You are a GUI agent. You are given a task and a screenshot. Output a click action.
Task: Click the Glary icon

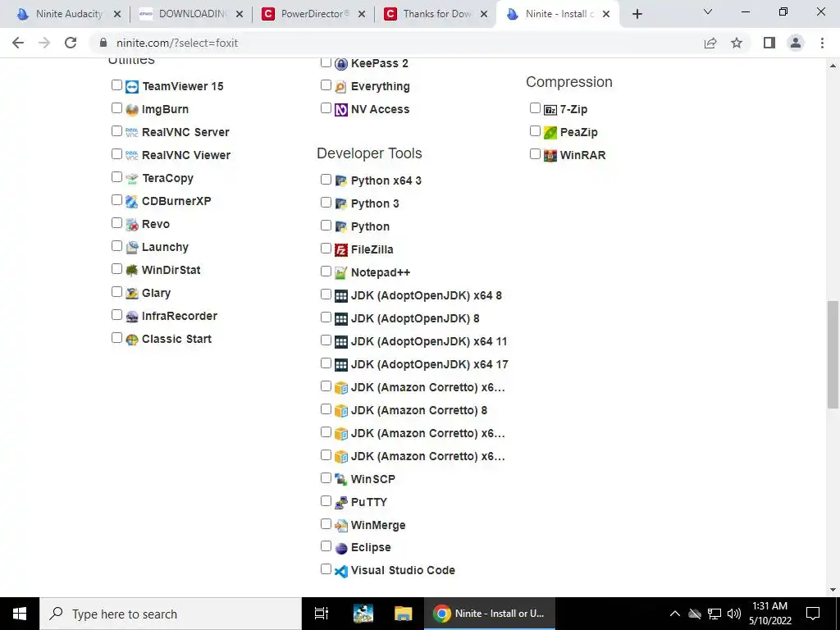click(x=132, y=294)
